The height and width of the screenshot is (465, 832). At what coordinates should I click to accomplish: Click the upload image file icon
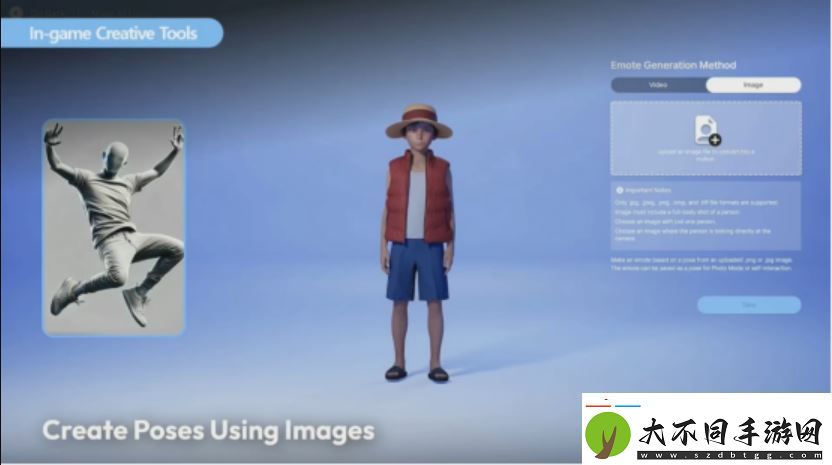tap(707, 131)
